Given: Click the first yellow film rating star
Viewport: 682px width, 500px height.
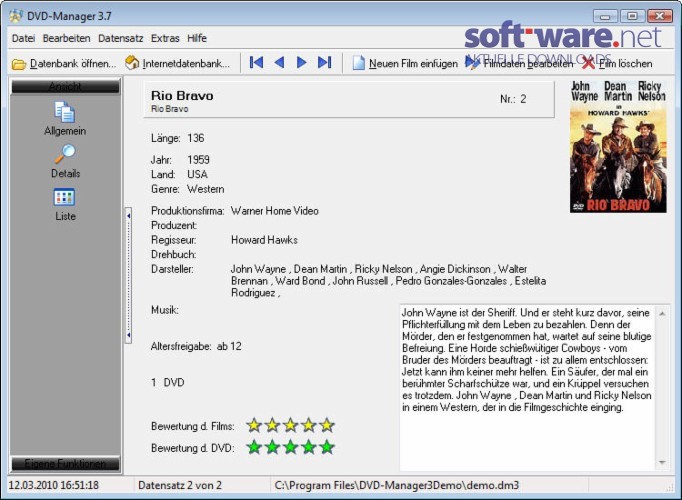Looking at the screenshot, I should [x=254, y=425].
